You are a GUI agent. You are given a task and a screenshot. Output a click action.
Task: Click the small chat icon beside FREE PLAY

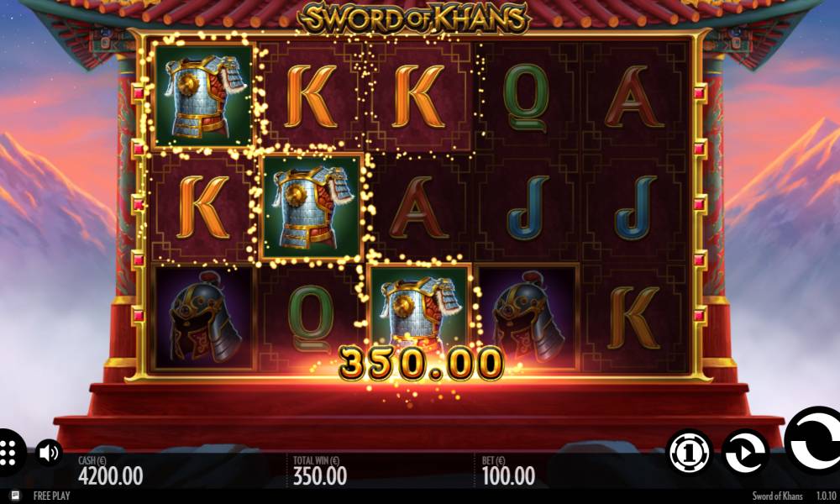click(15, 496)
